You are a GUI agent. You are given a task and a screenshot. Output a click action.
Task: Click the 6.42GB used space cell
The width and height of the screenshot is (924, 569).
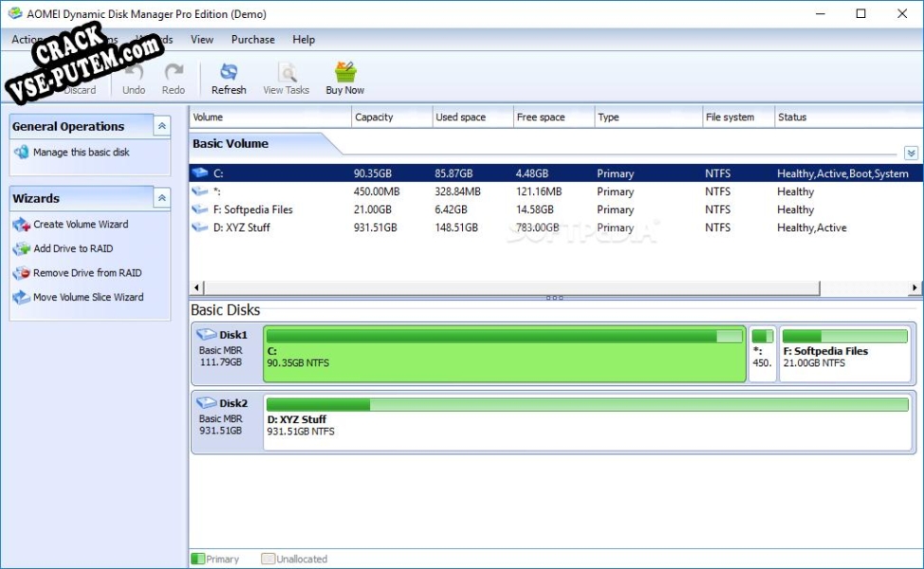(451, 209)
